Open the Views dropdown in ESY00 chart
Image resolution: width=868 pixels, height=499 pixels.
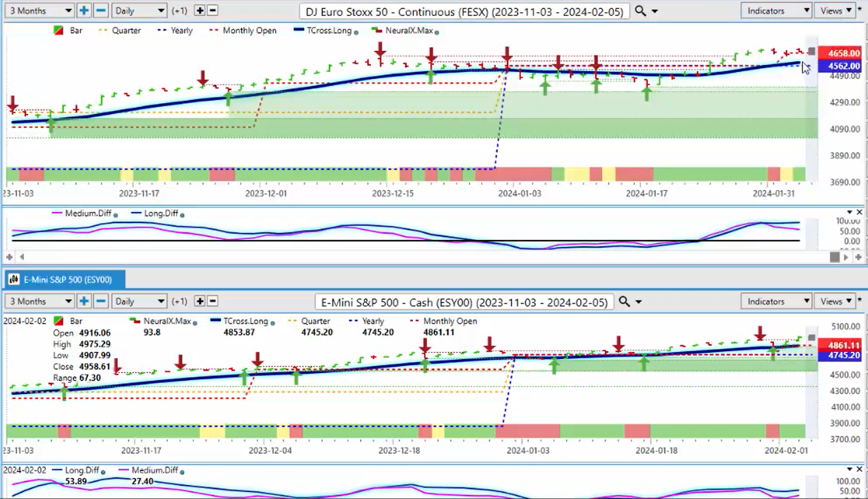(836, 301)
